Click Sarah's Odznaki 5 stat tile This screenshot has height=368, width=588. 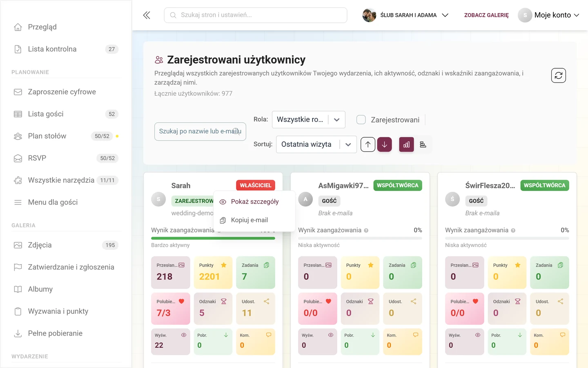213,309
